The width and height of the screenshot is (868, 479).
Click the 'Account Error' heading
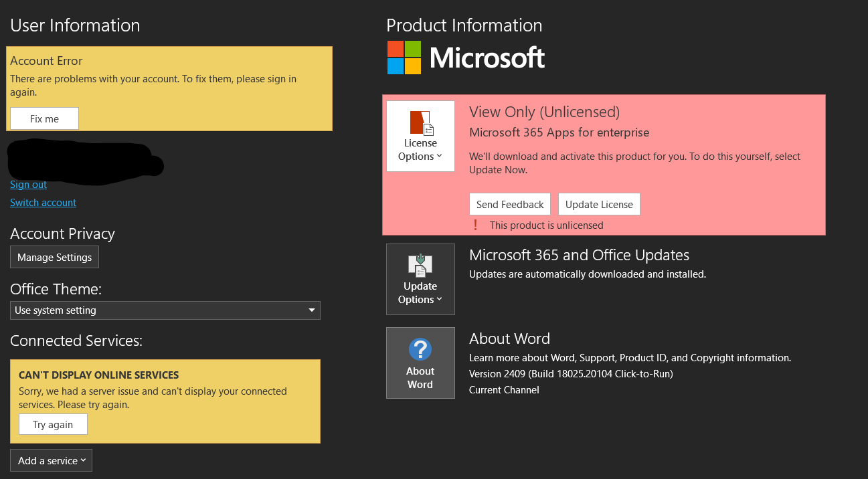click(x=46, y=61)
